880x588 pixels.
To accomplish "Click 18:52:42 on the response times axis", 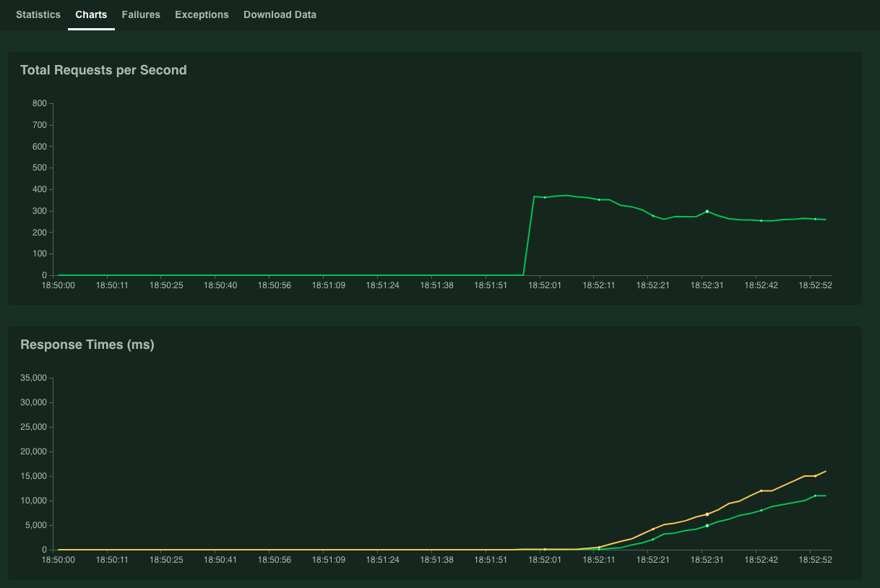I will point(761,560).
